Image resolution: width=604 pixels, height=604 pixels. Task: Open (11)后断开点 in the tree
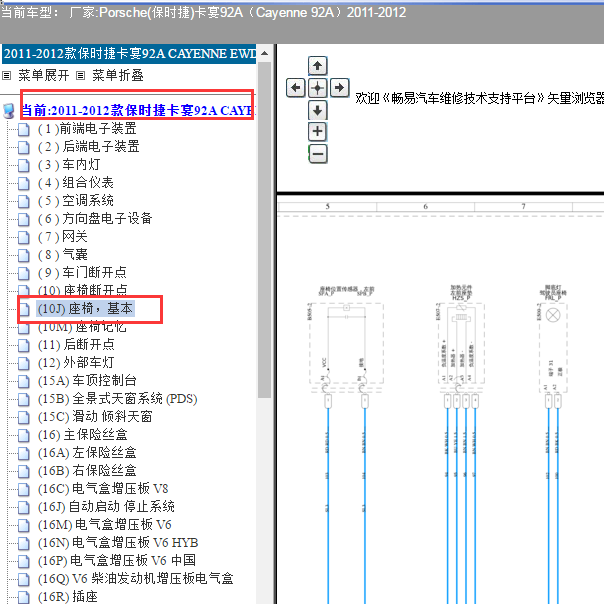76,344
